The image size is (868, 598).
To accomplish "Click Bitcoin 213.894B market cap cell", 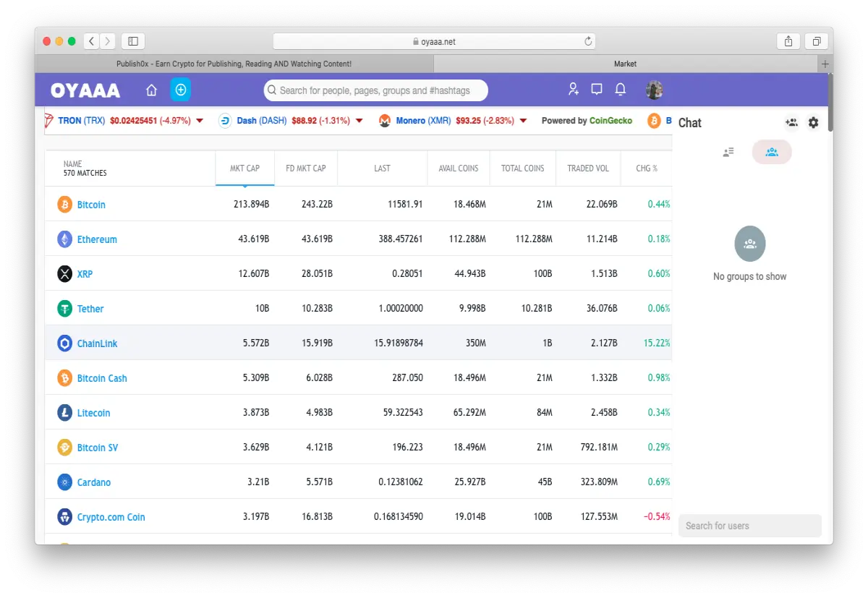I will click(251, 205).
